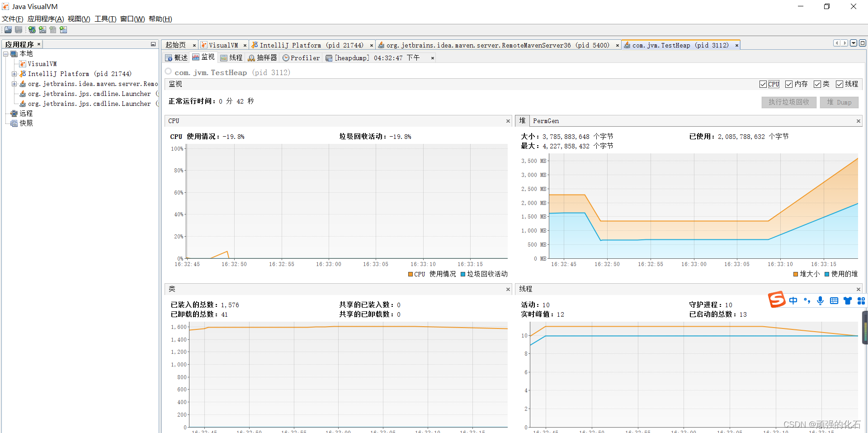Open the Sogou toolbox grid icon
This screenshot has width=868, height=433.
(861, 301)
